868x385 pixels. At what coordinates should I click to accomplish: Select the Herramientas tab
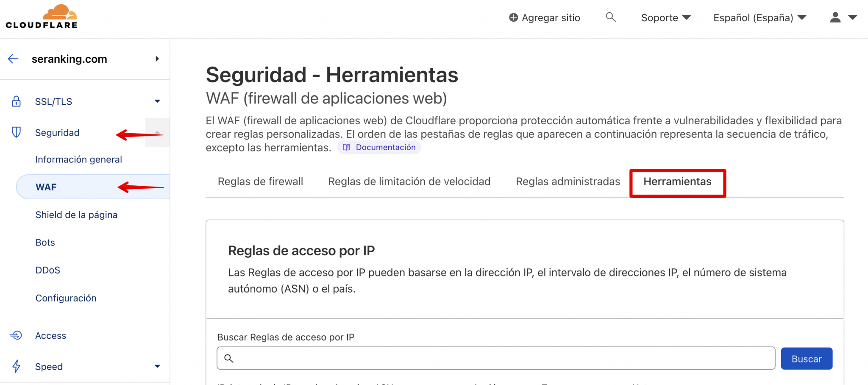click(677, 181)
